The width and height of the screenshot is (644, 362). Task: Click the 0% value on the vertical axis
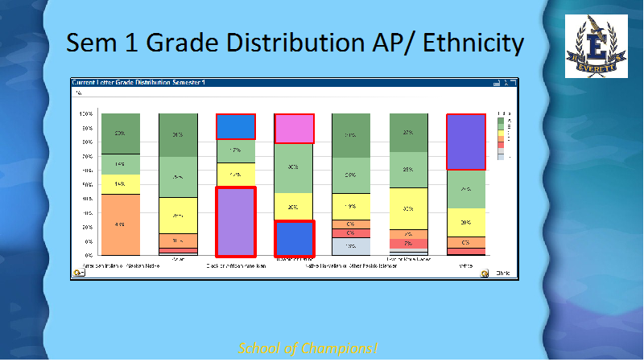click(89, 255)
